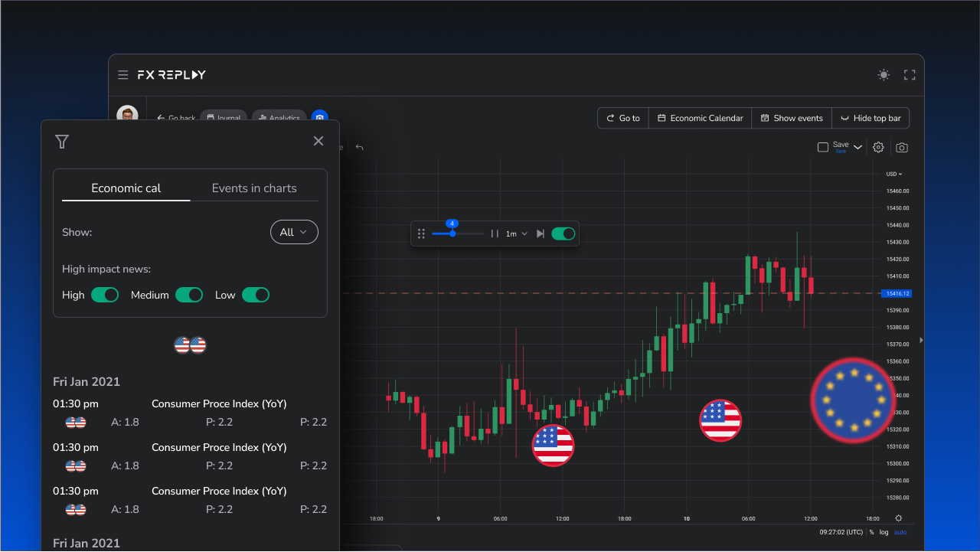Viewport: 980px width, 552px height.
Task: Select the Economic cal tab
Action: pos(125,188)
